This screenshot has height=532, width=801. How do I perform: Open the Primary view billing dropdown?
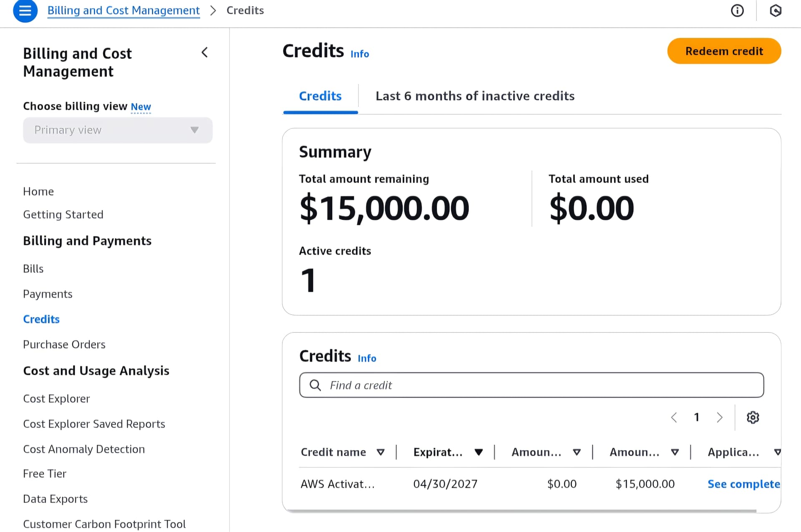click(118, 130)
